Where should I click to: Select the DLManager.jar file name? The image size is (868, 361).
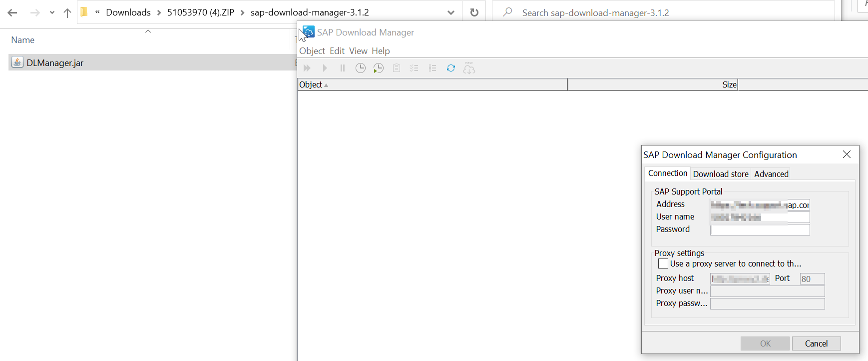55,63
